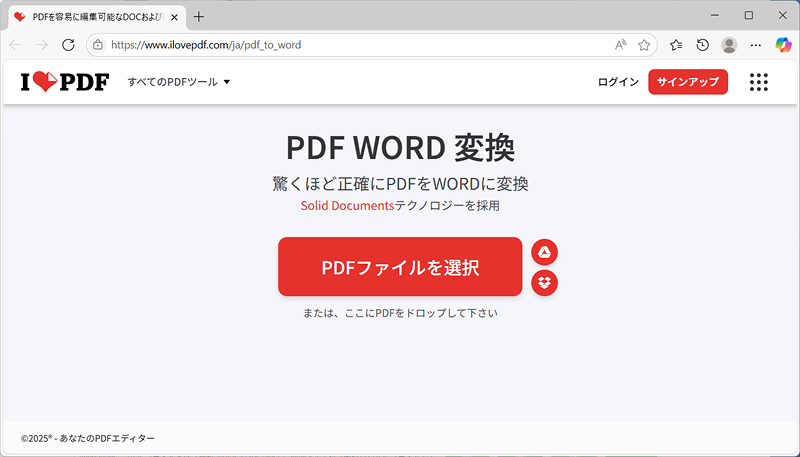The image size is (800, 457).
Task: Activate Read aloud icon in address bar
Action: [x=620, y=45]
